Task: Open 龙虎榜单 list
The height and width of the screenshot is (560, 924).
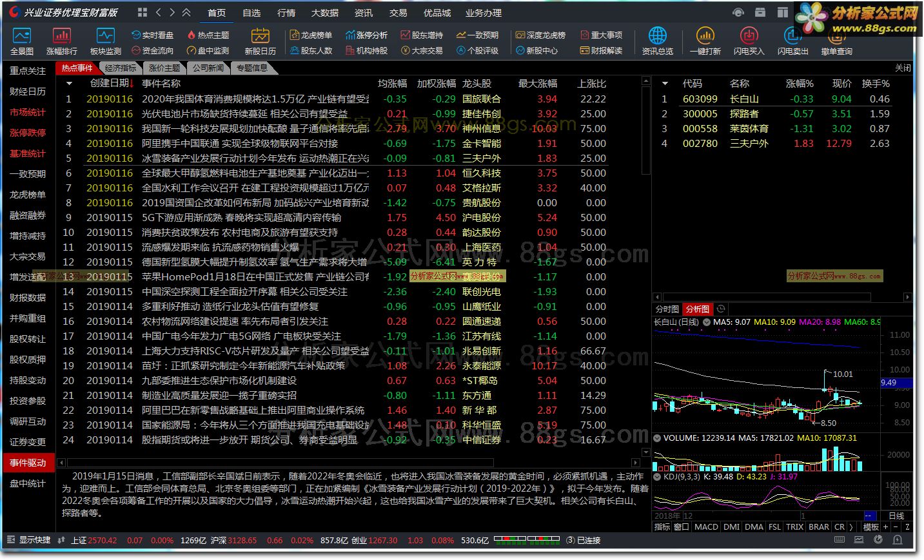Action: (x=311, y=35)
